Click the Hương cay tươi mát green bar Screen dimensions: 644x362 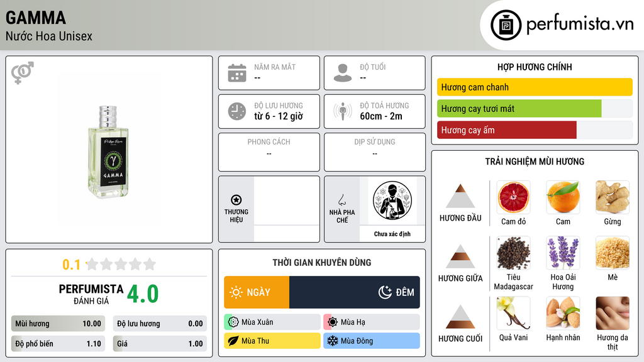click(x=519, y=109)
